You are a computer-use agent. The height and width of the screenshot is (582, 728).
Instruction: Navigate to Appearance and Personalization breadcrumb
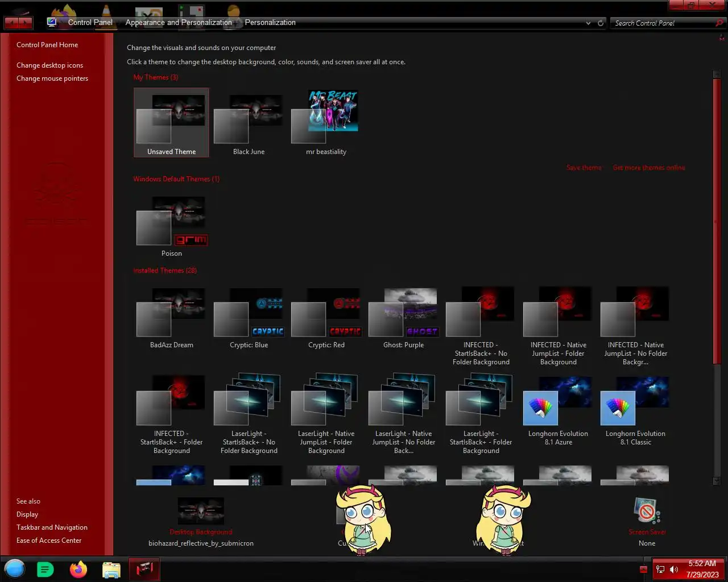(x=179, y=23)
